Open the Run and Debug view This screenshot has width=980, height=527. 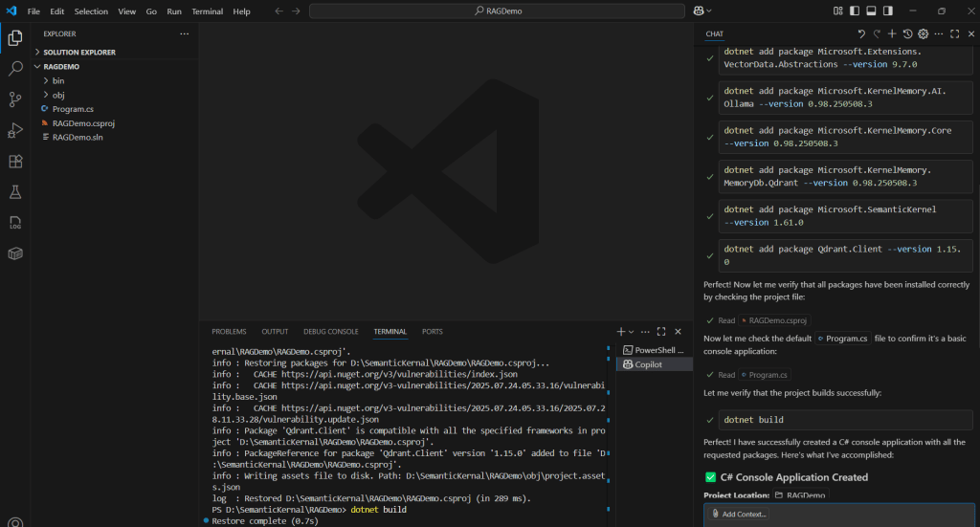[15, 130]
